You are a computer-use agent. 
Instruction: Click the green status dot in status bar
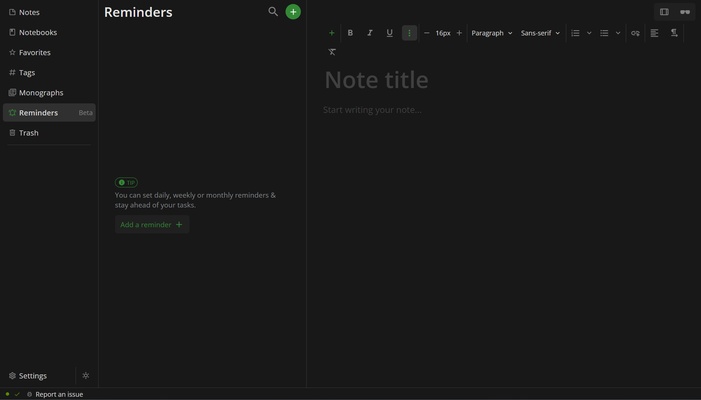tap(7, 394)
